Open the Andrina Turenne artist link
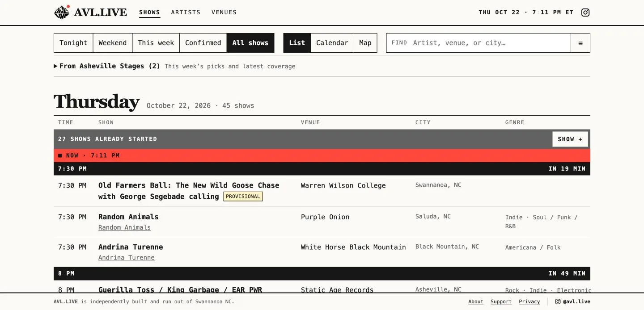The height and width of the screenshot is (310, 644). (127, 258)
